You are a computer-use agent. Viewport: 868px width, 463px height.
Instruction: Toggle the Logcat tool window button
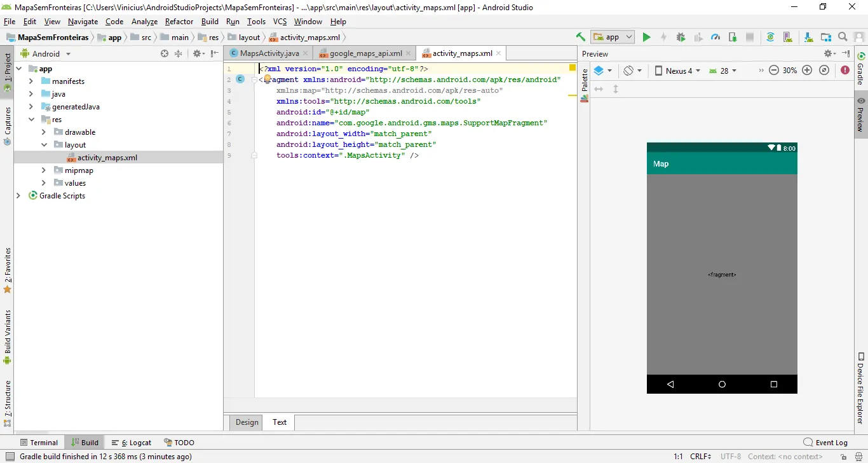click(x=132, y=443)
